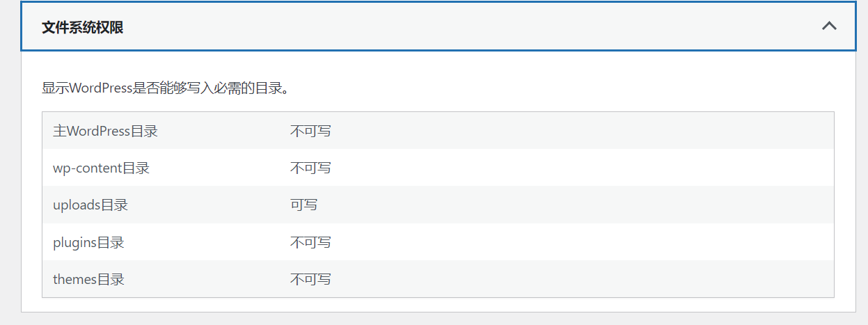Click the 文件系统权限 heading text
This screenshot has width=868, height=325.
click(x=83, y=28)
